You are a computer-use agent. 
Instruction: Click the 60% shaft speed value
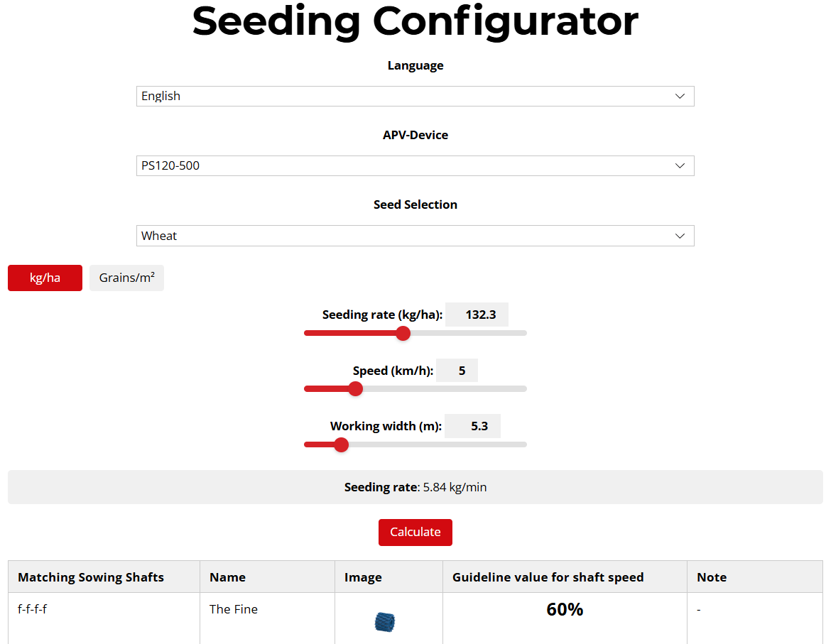pos(565,609)
